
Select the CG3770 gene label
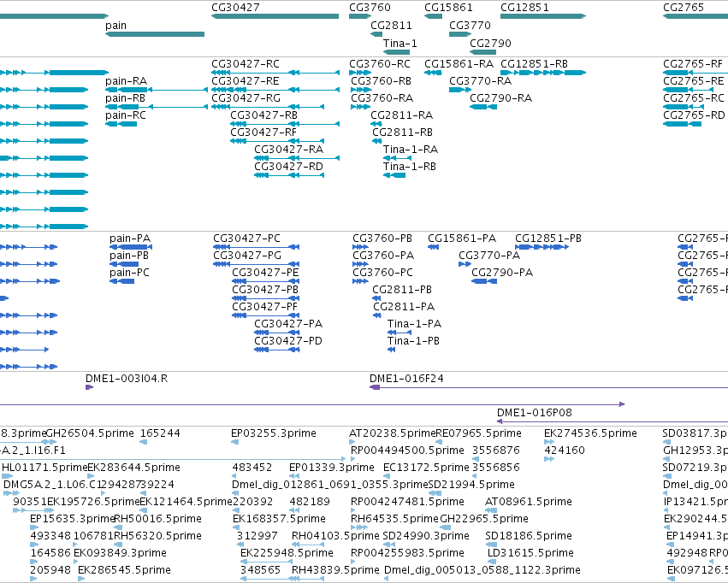[x=470, y=26]
